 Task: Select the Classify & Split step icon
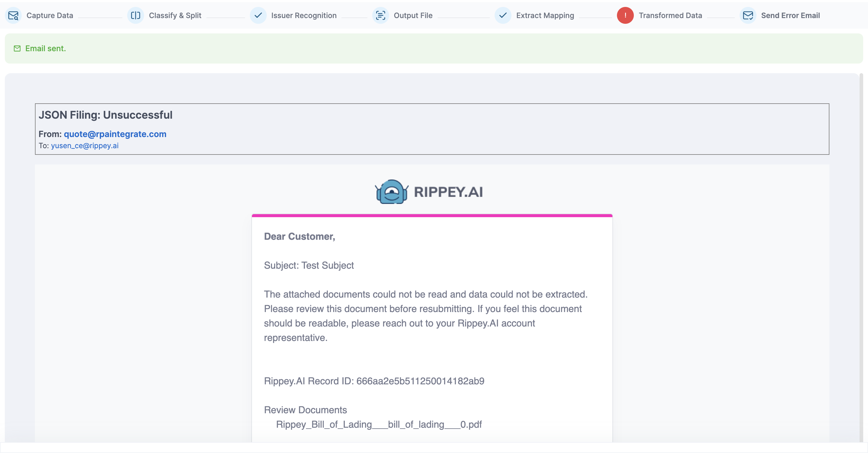pos(135,15)
